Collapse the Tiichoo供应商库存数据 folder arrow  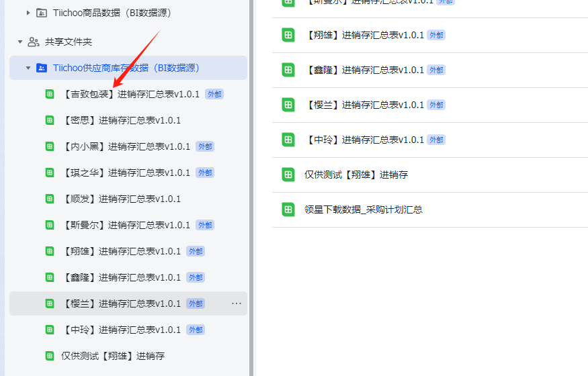pyautogui.click(x=28, y=68)
